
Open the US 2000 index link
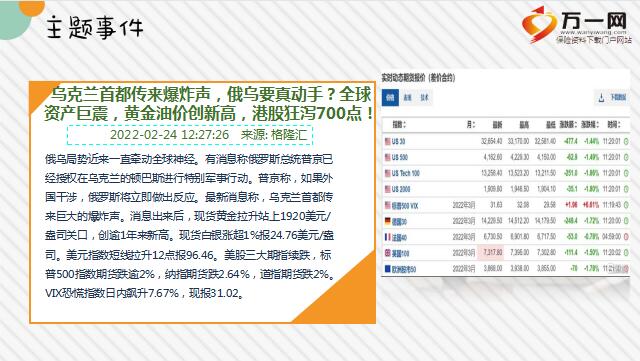pyautogui.click(x=401, y=189)
